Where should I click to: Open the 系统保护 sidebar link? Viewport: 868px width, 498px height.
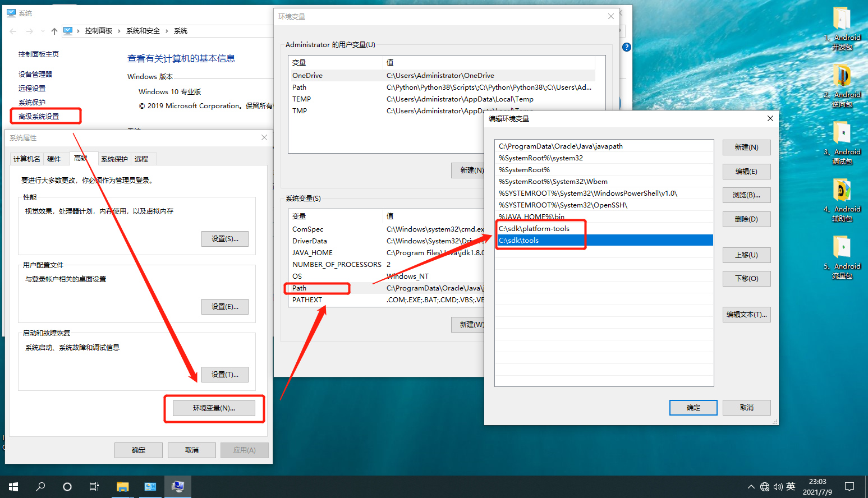click(32, 103)
